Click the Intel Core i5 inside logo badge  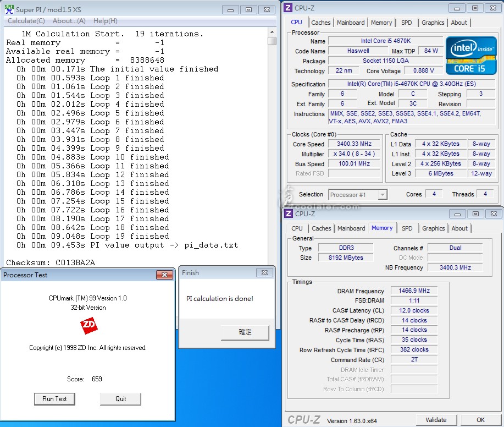point(471,56)
